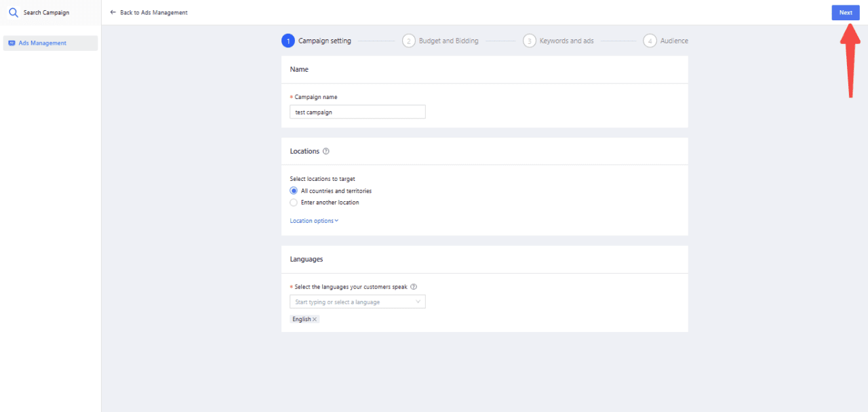Viewport: 868px width, 412px height.
Task: Click the Locations section heading
Action: [x=304, y=151]
